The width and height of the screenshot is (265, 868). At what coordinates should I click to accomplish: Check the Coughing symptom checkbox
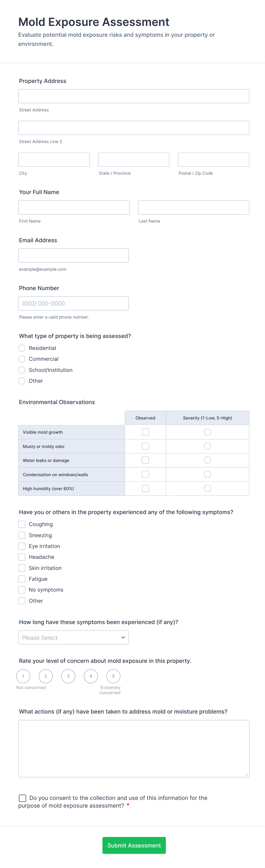(22, 524)
